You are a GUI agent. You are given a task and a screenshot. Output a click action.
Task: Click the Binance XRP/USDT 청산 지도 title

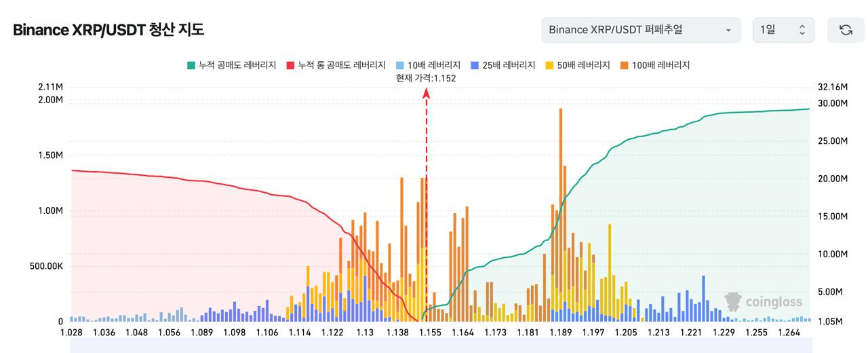click(x=108, y=30)
